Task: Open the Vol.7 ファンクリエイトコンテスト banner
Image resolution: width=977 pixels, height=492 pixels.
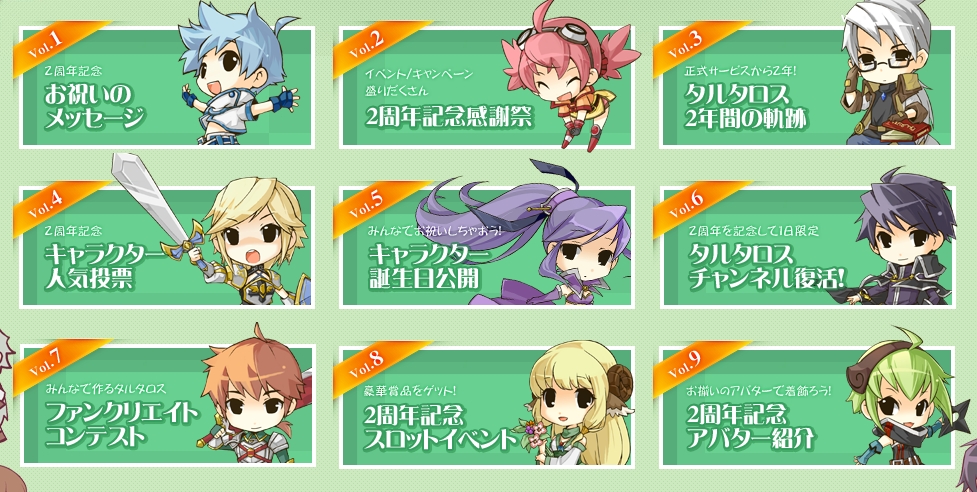Action: point(166,405)
